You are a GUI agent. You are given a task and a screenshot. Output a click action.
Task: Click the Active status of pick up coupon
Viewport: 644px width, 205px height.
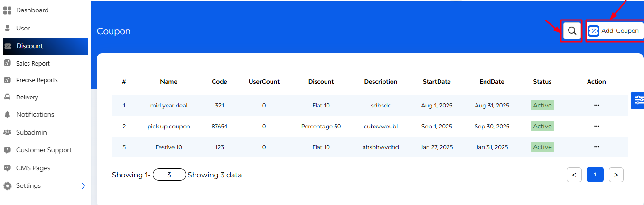click(x=542, y=126)
